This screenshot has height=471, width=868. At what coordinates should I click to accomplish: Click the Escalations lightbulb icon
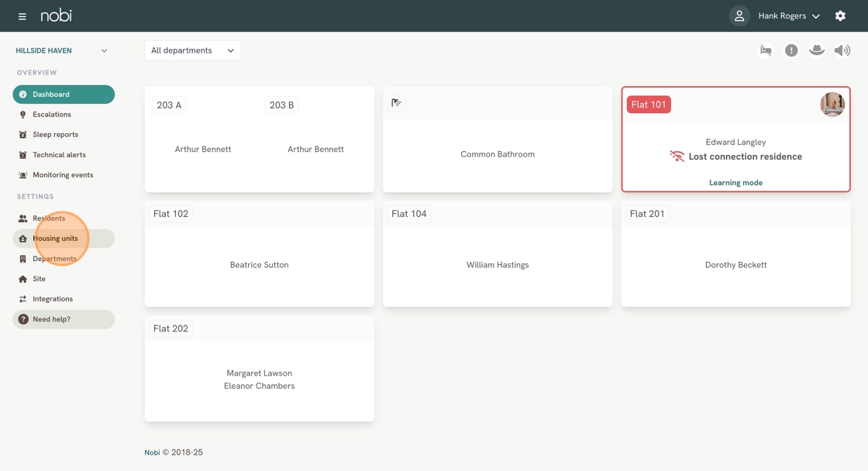(x=22, y=115)
